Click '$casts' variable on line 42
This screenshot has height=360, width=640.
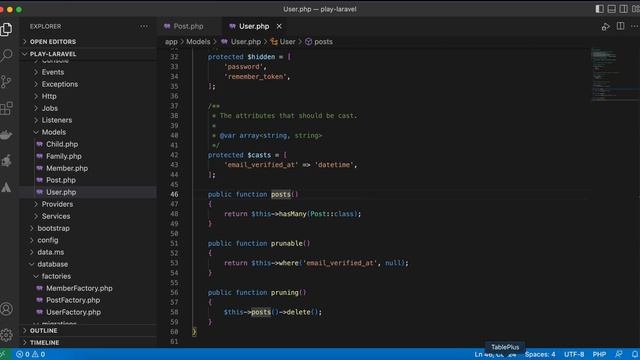tap(259, 155)
